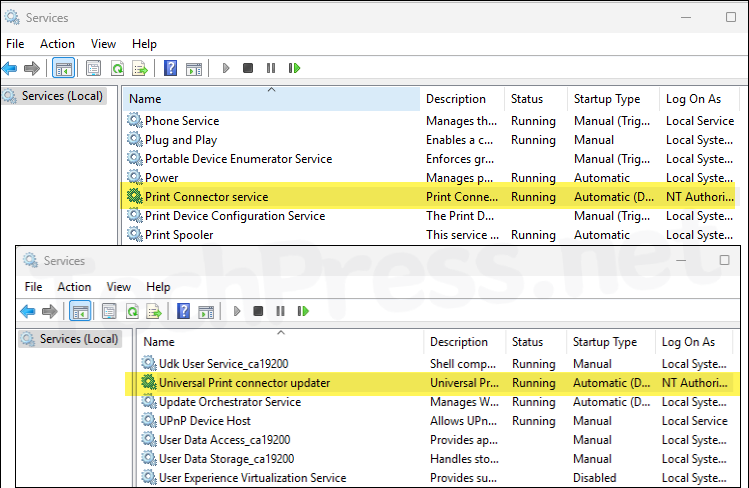Sort by Description column in top window
Screen dimensions: 749x488
[x=462, y=99]
